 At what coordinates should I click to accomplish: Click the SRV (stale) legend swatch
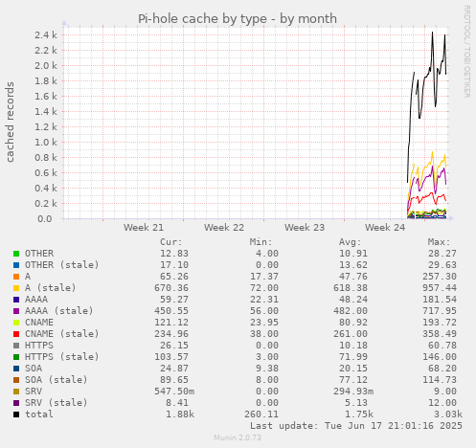(16, 403)
